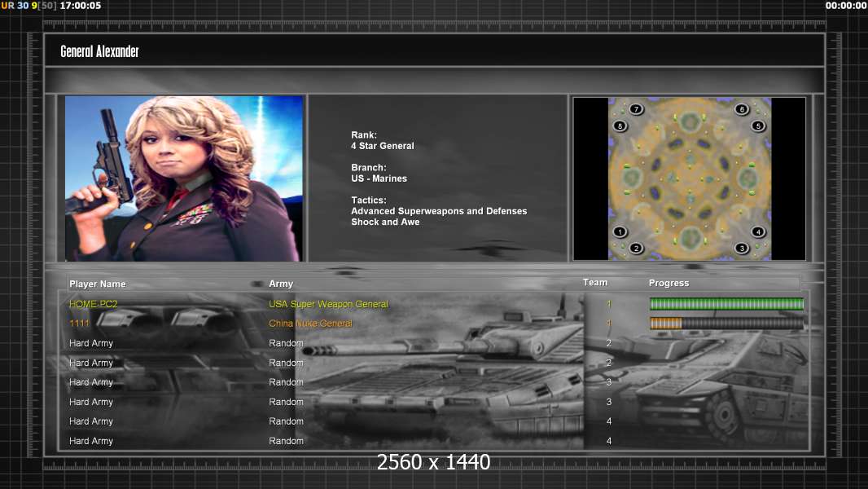The image size is (868, 489).
Task: Click the 'General Alexander' title
Action: coord(99,51)
